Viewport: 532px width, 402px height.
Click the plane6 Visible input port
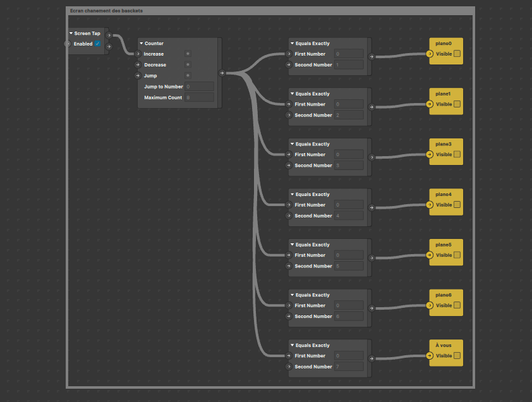430,305
